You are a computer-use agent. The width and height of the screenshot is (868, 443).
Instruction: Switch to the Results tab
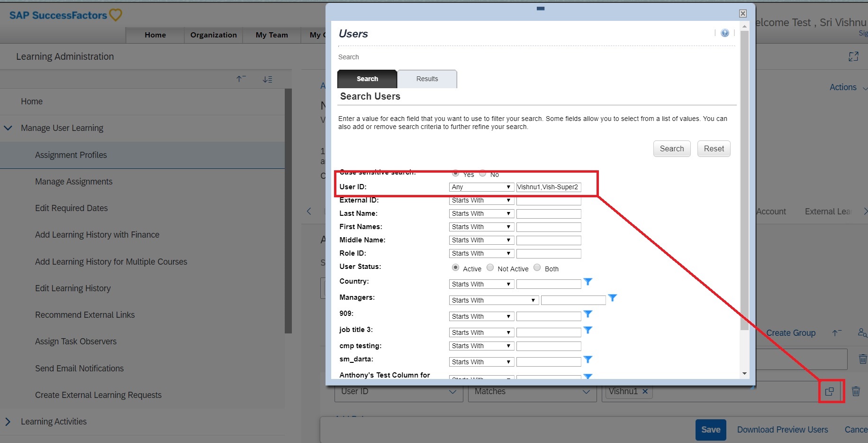click(427, 79)
